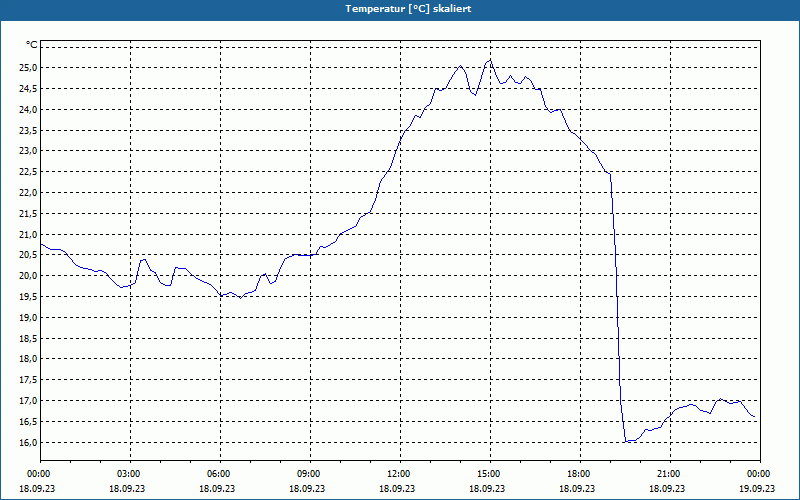Click the 12:00 x-axis time label
Viewport: 800px width, 500px height.
pos(401,473)
